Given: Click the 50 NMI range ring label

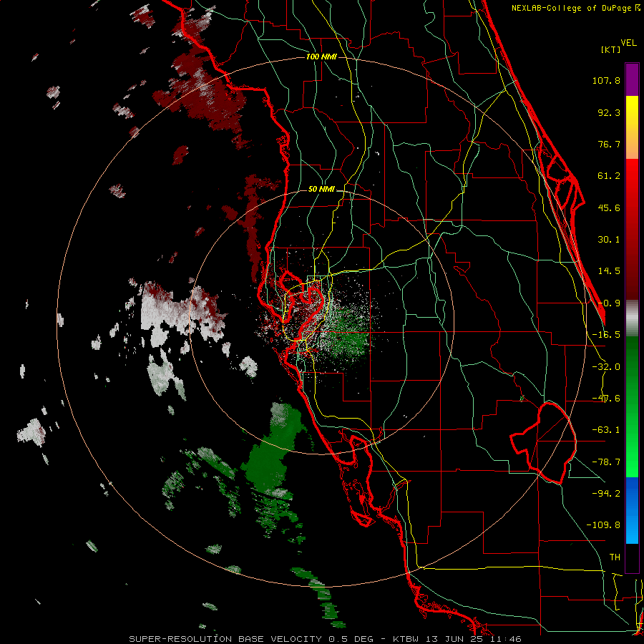Looking at the screenshot, I should [321, 190].
